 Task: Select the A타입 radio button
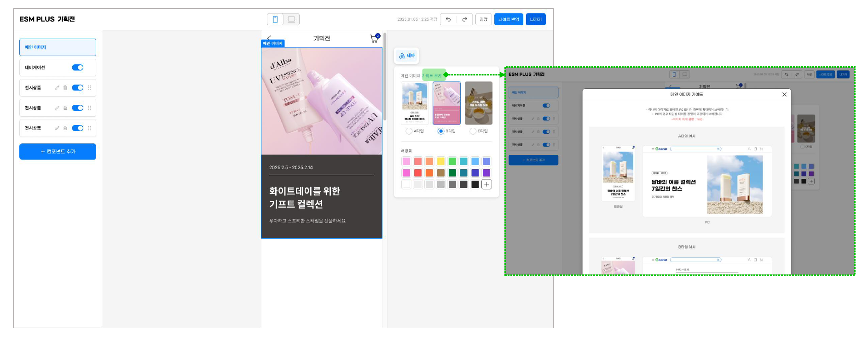tap(409, 131)
